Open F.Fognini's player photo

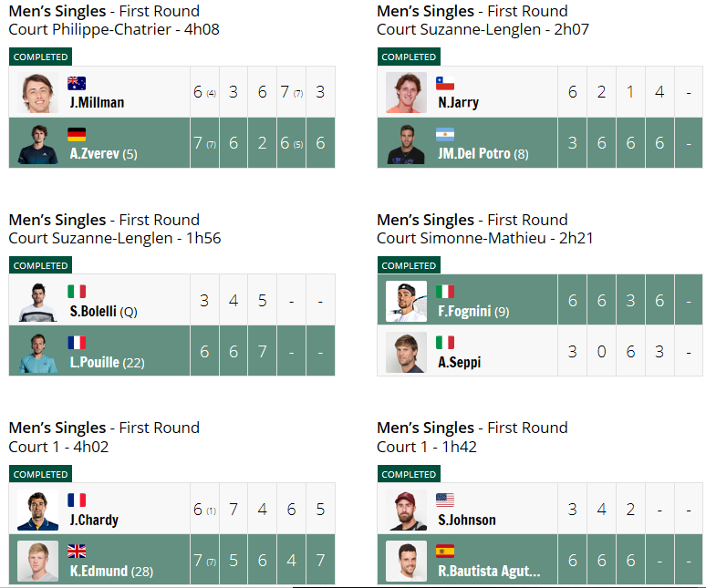(406, 301)
